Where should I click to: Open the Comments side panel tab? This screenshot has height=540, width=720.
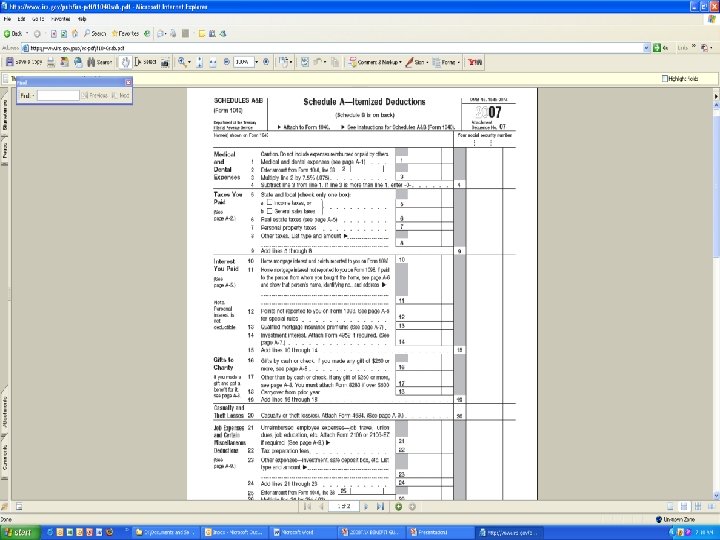click(5, 457)
